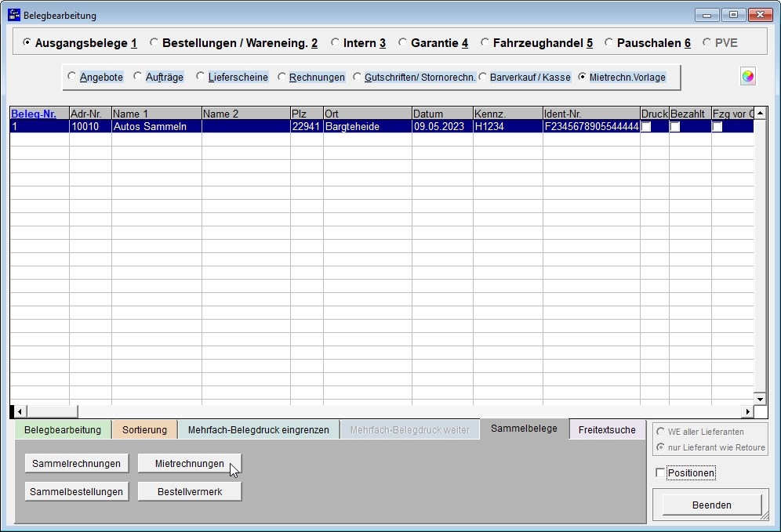The image size is (781, 532).
Task: Maximize the Belegbearbeitung window
Action: (x=733, y=15)
